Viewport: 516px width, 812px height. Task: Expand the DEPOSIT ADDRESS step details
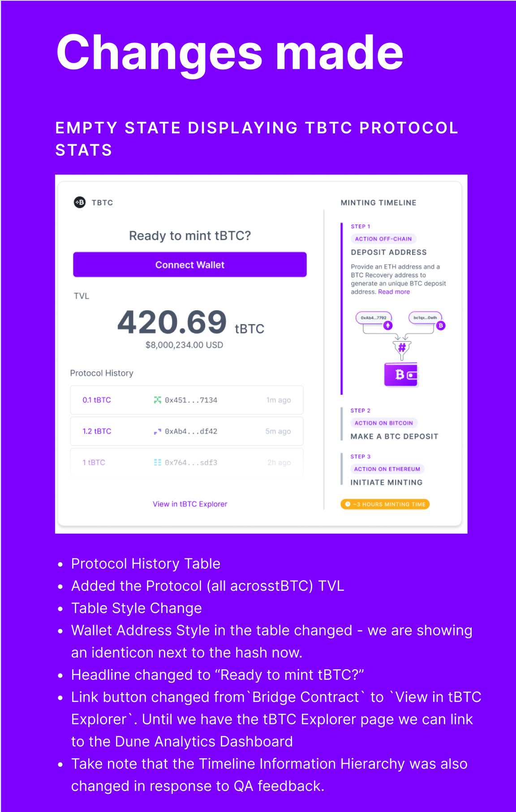click(389, 252)
